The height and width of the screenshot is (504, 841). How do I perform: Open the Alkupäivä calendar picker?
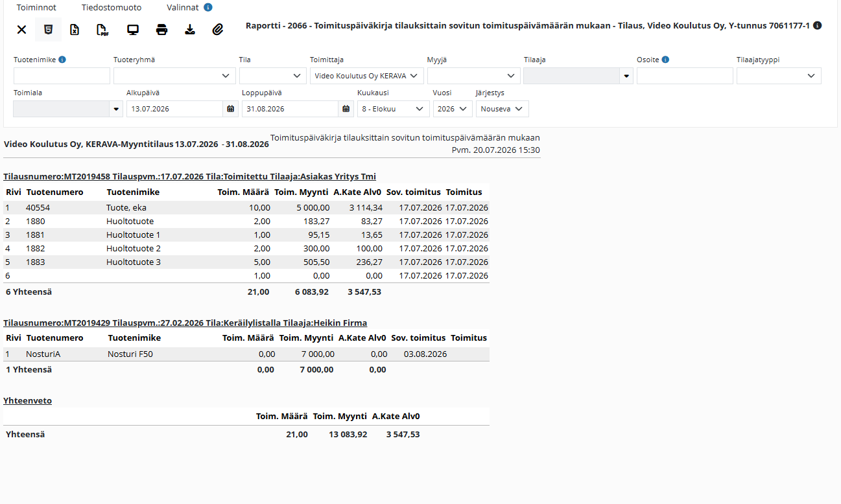[231, 109]
